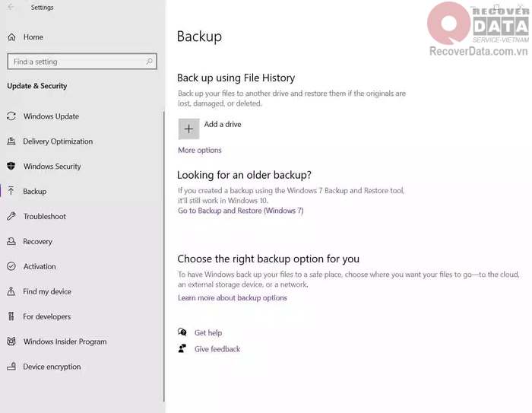Open the Home settings page
This screenshot has height=413, width=532.
click(x=33, y=37)
